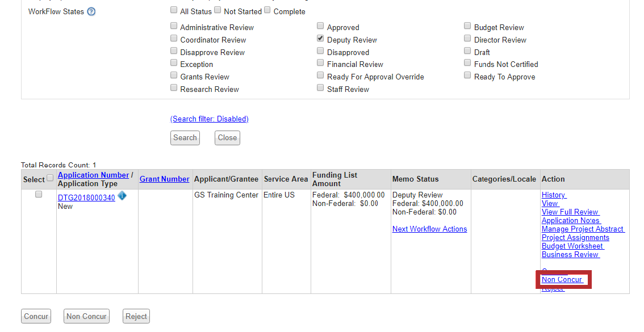This screenshot has width=644, height=332.
Task: Open the Budget Worksheet link
Action: click(x=572, y=246)
